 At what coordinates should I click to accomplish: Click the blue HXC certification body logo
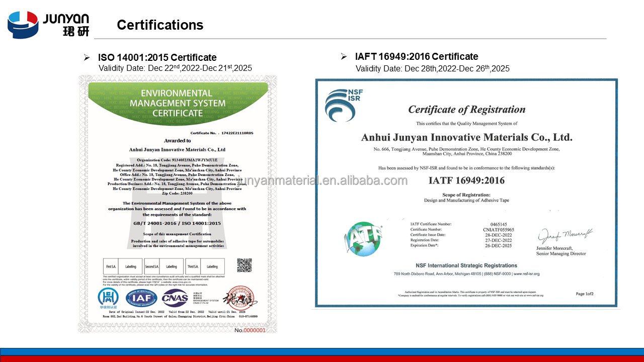[108, 298]
